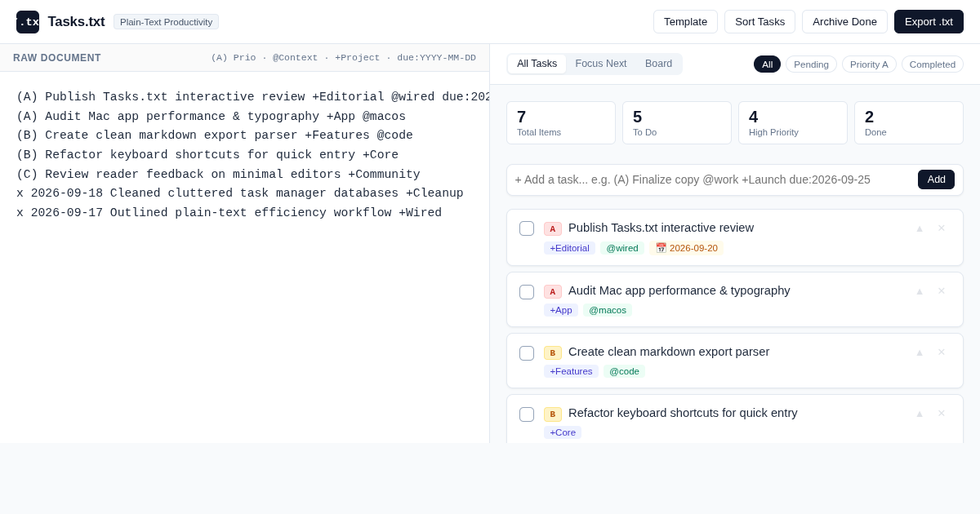This screenshot has height=514, width=980.
Task: Delete the Publish Tasks.txt interactive review task
Action: pos(942,228)
